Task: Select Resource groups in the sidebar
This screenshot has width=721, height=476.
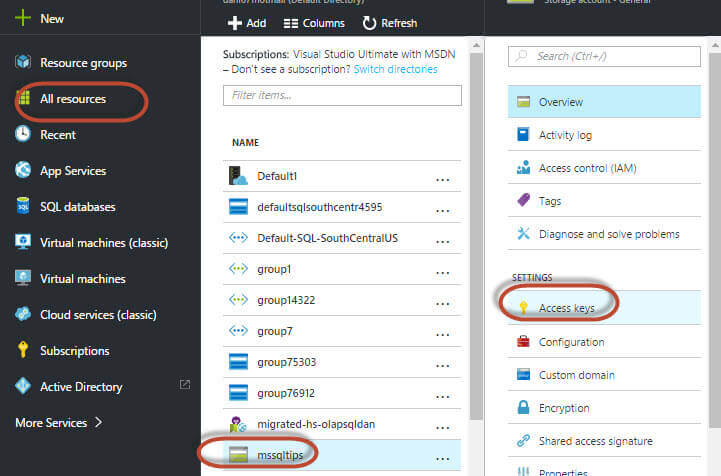Action: click(x=83, y=63)
